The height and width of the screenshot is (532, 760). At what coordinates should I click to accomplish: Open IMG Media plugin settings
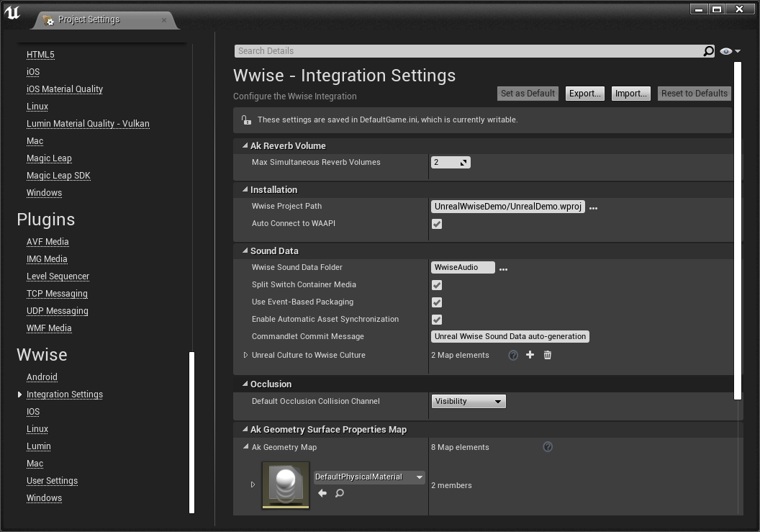coord(47,259)
